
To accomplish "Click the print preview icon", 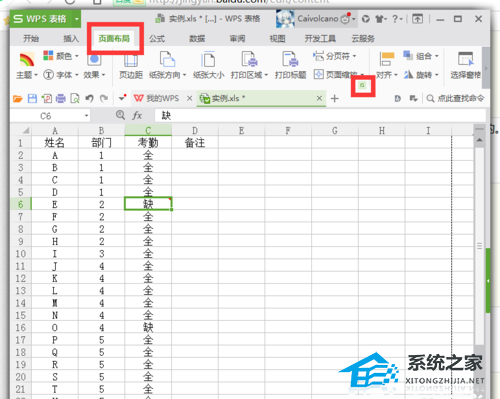I will [75, 99].
